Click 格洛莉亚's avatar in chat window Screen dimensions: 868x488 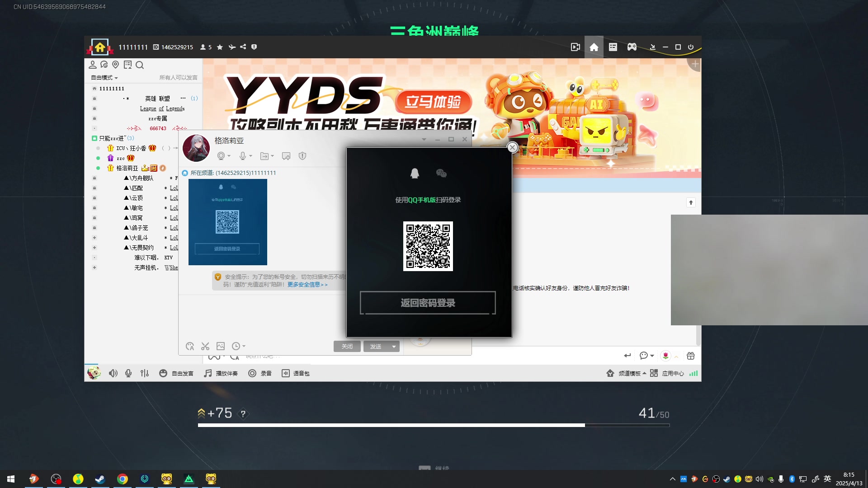click(x=196, y=148)
